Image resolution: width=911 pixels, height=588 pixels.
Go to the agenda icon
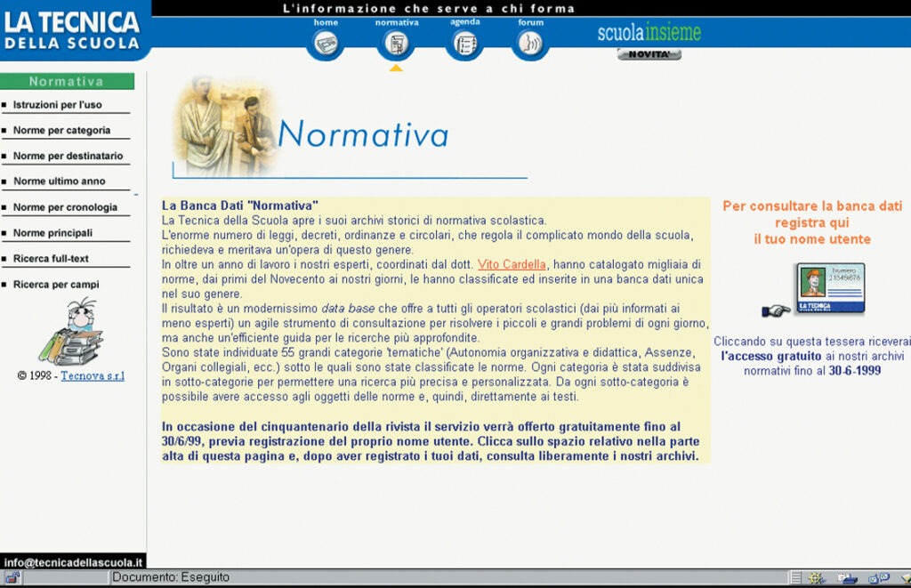(464, 43)
